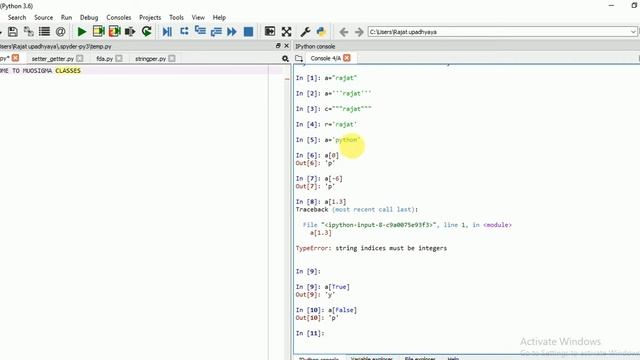
Task: Save the current file with floppy icon
Action: click(x=13, y=31)
